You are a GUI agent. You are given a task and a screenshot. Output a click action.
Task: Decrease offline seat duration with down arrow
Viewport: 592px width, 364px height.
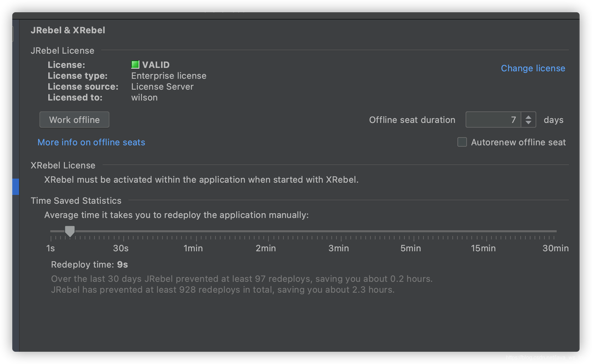529,123
